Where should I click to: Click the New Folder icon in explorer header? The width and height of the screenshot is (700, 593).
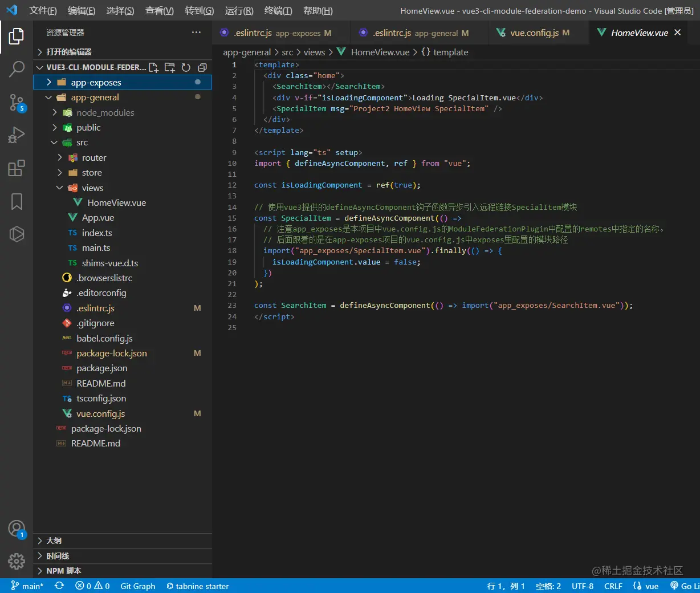point(170,67)
